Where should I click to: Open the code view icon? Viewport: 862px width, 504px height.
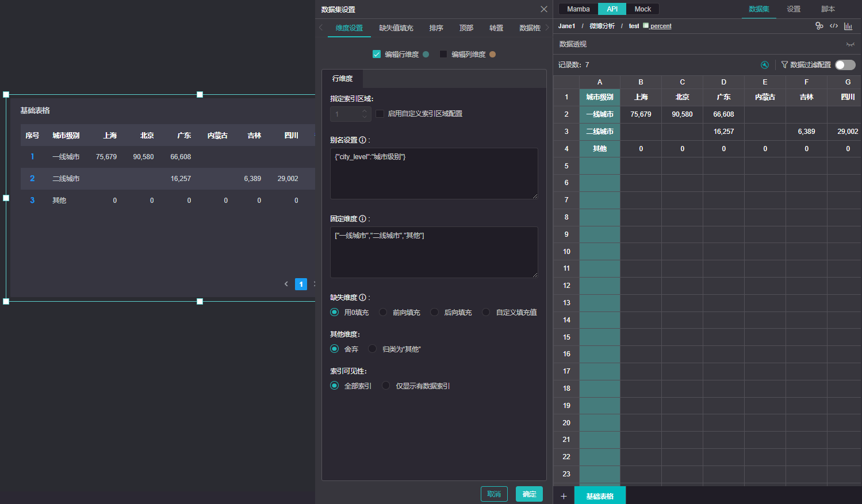[x=834, y=26]
